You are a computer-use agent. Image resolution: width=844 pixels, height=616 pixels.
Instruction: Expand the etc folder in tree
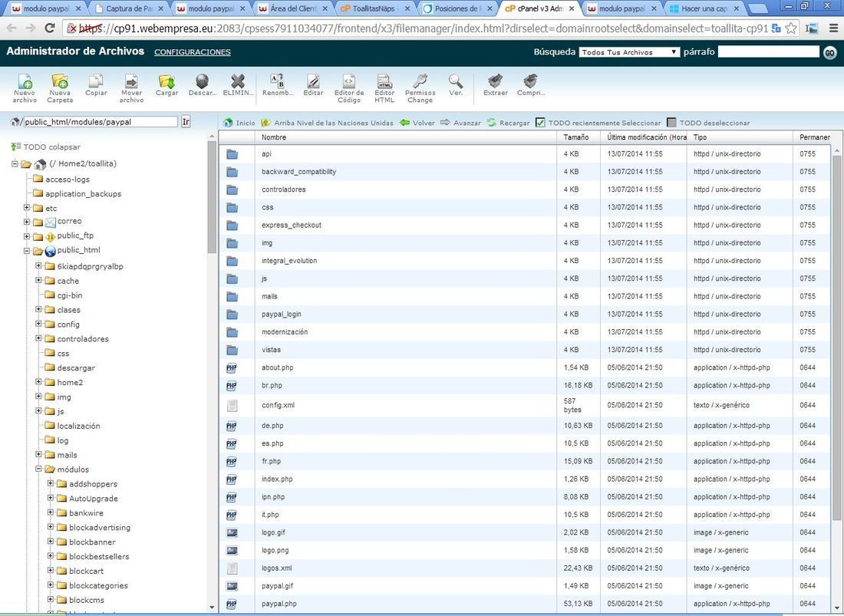click(27, 207)
